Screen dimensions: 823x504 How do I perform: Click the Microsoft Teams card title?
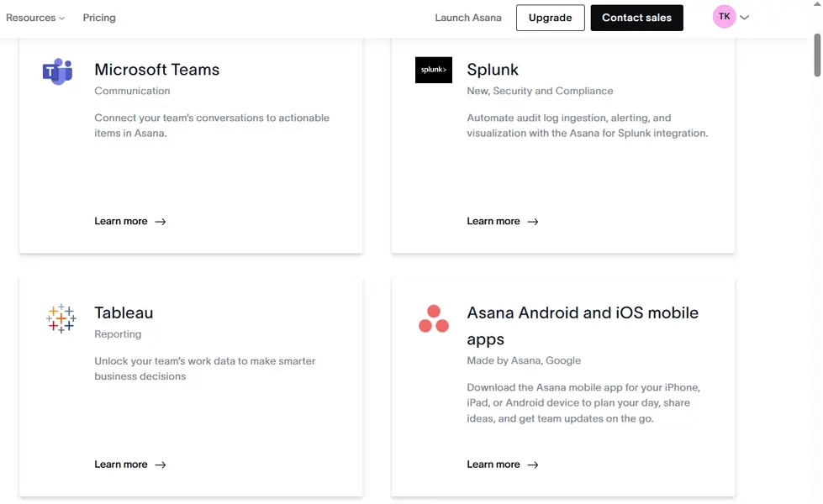157,69
